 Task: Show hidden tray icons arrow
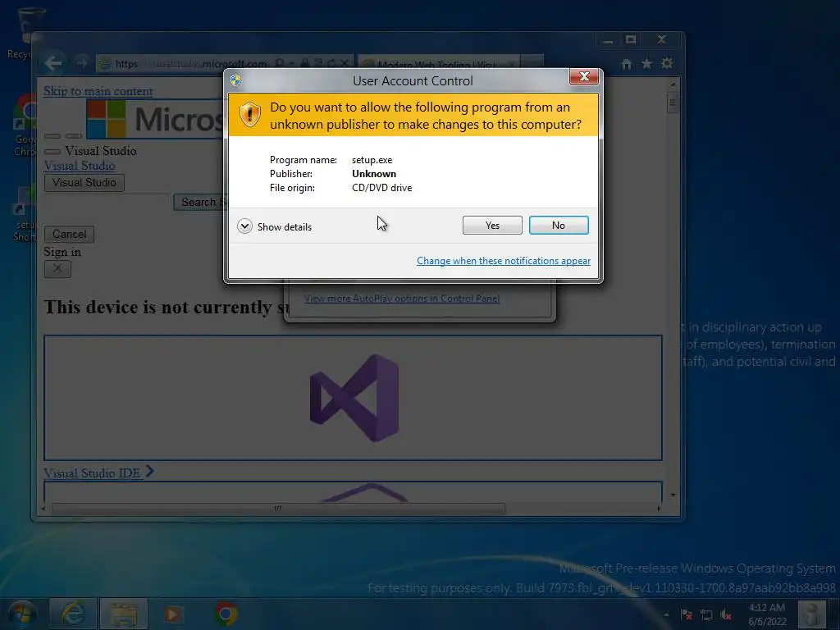pyautogui.click(x=666, y=614)
